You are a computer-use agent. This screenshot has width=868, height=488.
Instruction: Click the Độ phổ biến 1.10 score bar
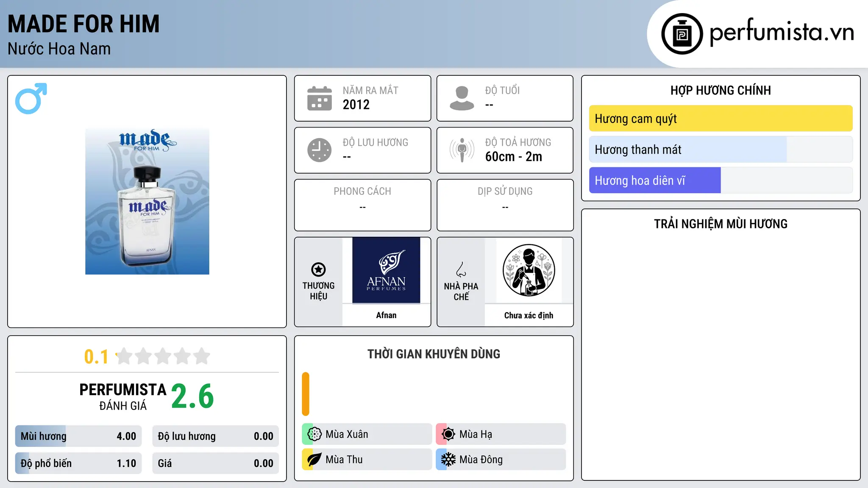(x=78, y=463)
